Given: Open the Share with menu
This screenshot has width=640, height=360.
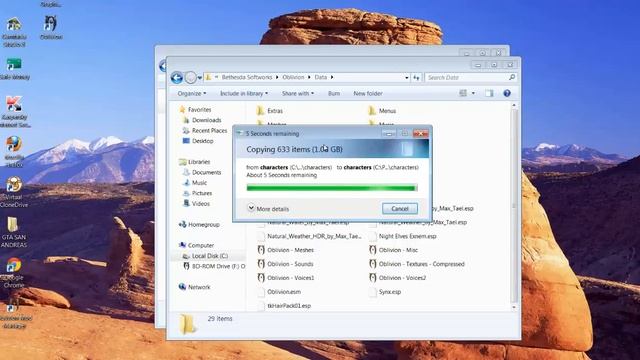Looking at the screenshot, I should [298, 93].
